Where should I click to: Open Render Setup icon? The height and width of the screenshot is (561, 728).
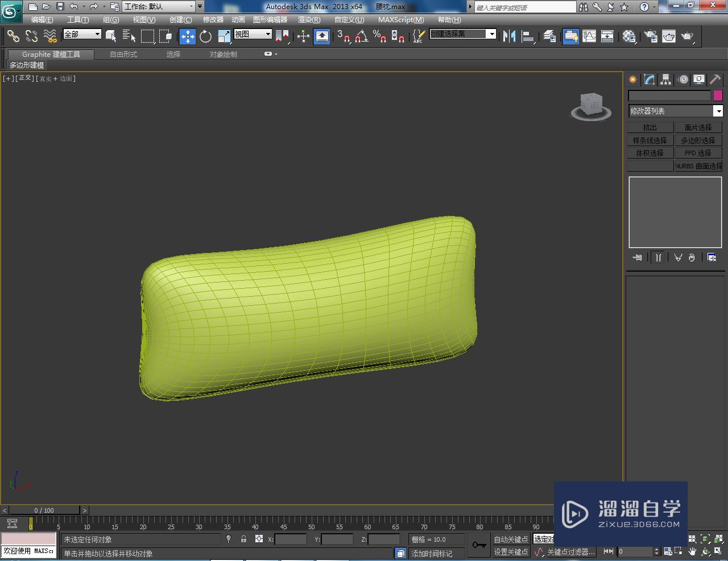pos(650,36)
